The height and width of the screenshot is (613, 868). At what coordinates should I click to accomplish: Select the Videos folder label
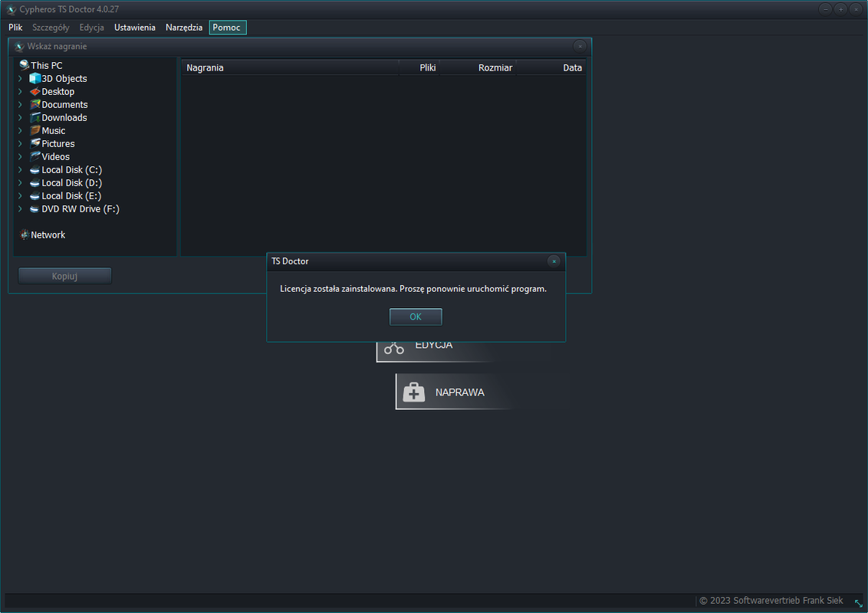click(x=56, y=156)
